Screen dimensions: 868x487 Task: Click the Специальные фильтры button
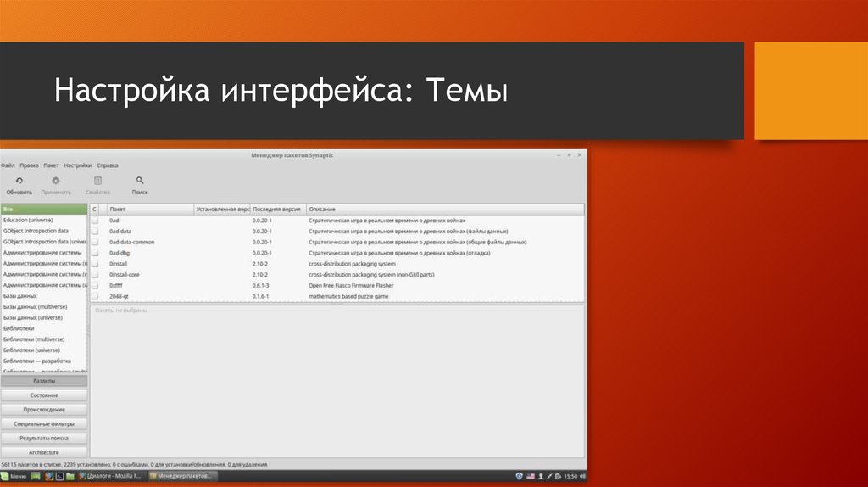tap(44, 424)
